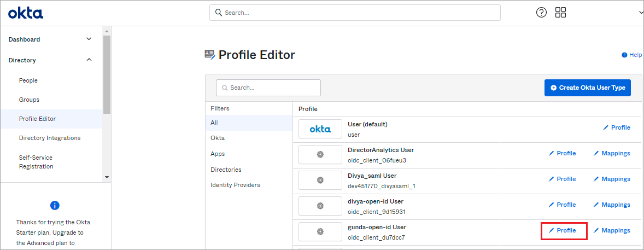
Task: Open Mappings for Divya_saml User
Action: pyautogui.click(x=612, y=179)
